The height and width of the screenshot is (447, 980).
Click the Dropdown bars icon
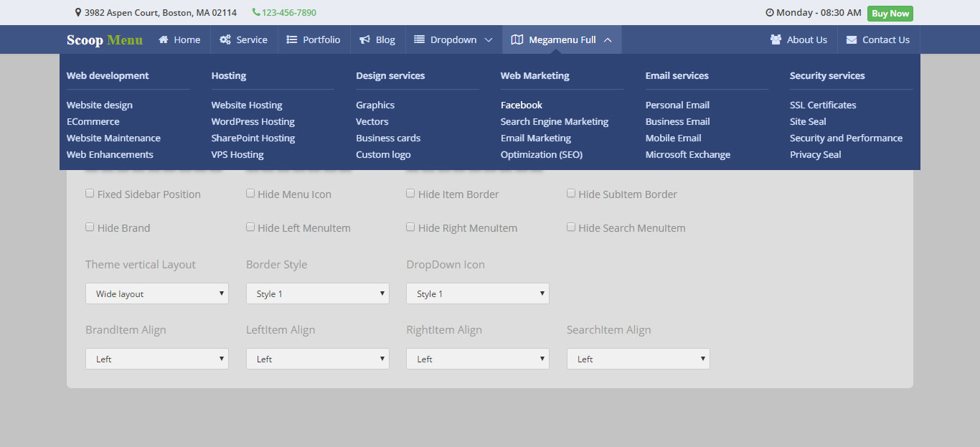coord(420,39)
